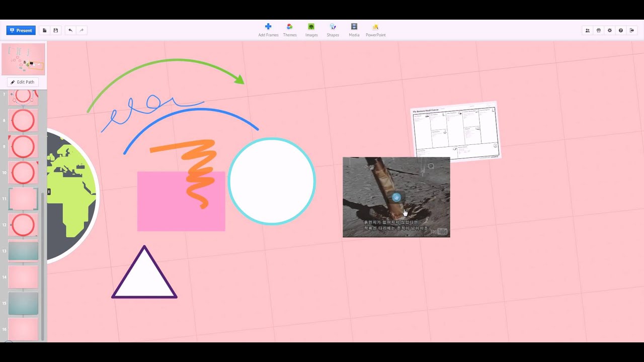Select path step 16 thumbnail
Image resolution: width=644 pixels, height=362 pixels.
click(x=23, y=329)
